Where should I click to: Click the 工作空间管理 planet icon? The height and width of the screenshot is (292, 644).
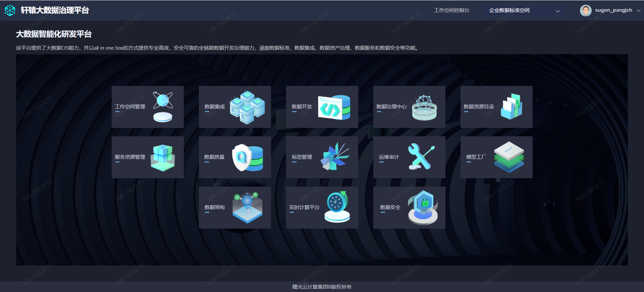[163, 107]
